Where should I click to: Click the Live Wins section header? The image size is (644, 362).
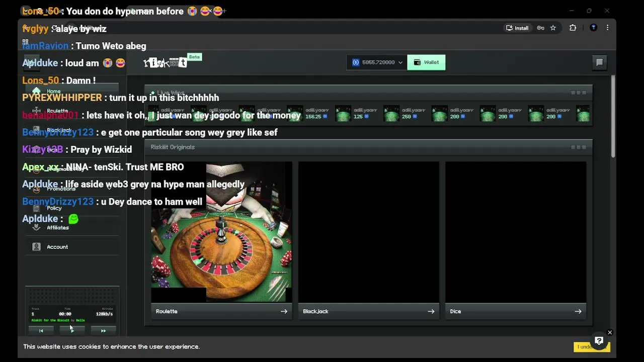pyautogui.click(x=368, y=93)
